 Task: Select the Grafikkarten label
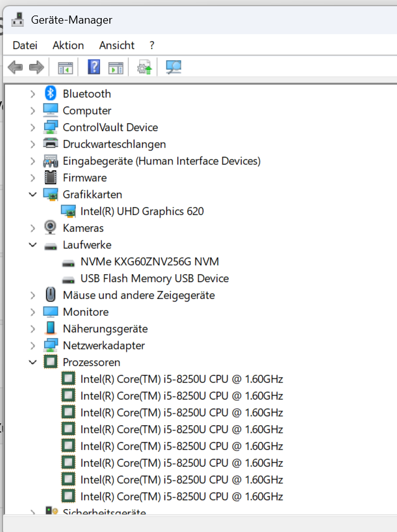92,195
